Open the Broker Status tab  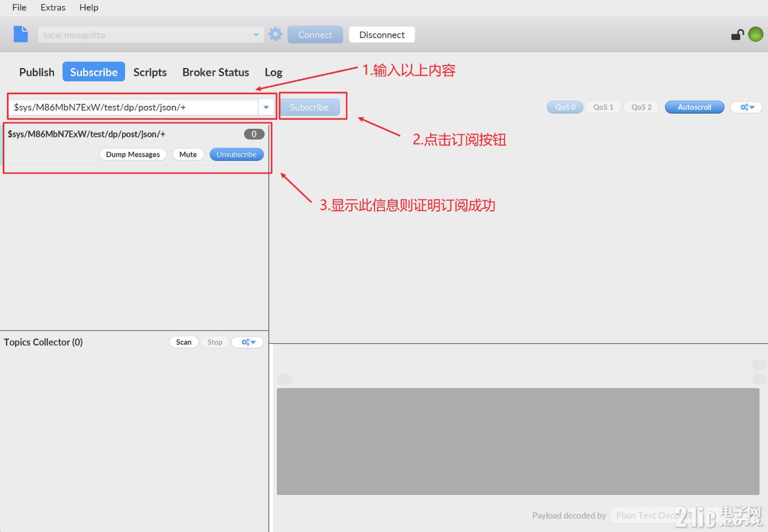coord(216,72)
